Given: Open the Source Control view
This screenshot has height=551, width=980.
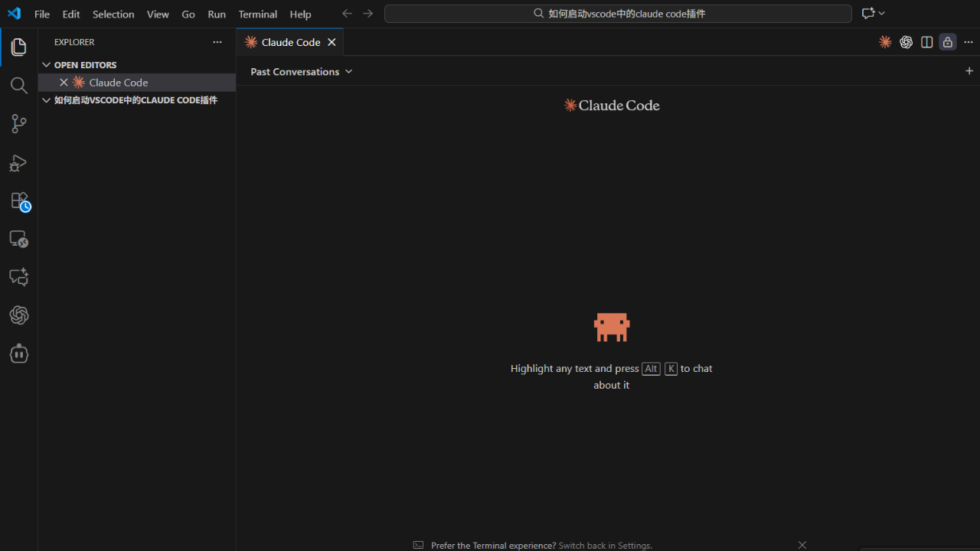Looking at the screenshot, I should (19, 124).
